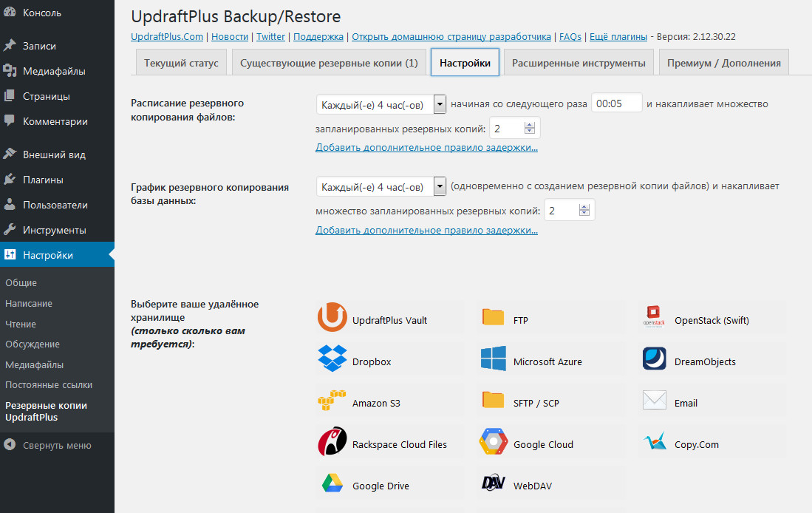Choose the Google Drive storage icon
This screenshot has height=513, width=812.
[332, 484]
